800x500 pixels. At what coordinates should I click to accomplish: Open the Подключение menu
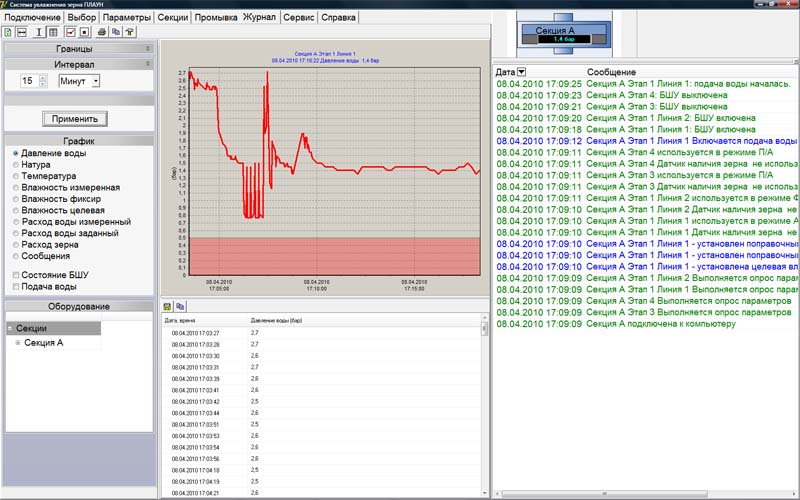[32, 17]
